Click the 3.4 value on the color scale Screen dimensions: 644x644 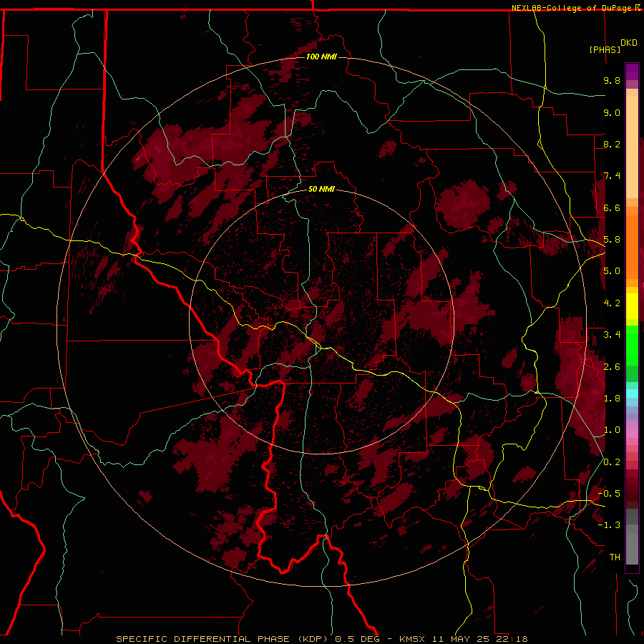tap(612, 335)
